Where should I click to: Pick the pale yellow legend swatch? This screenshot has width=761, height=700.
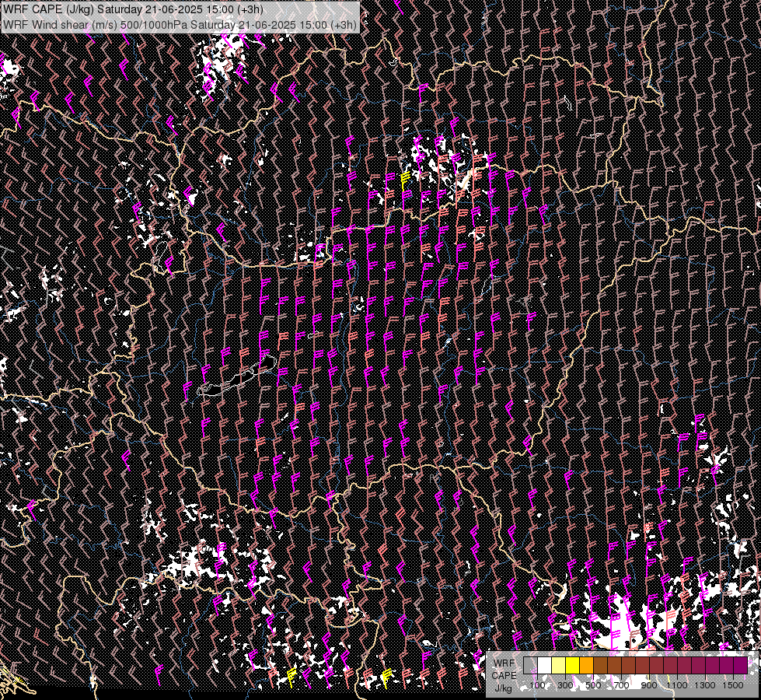[x=559, y=665]
